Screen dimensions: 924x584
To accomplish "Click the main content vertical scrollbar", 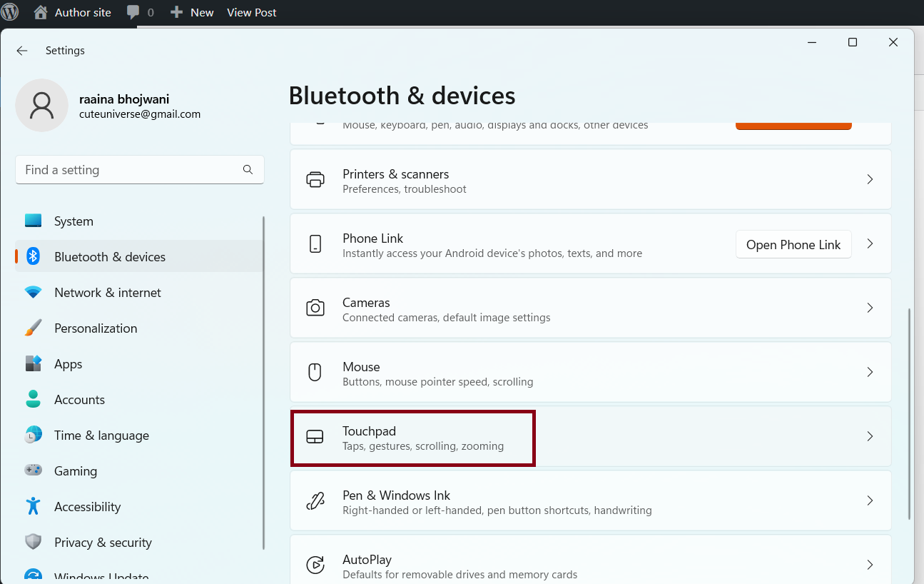I will point(908,414).
